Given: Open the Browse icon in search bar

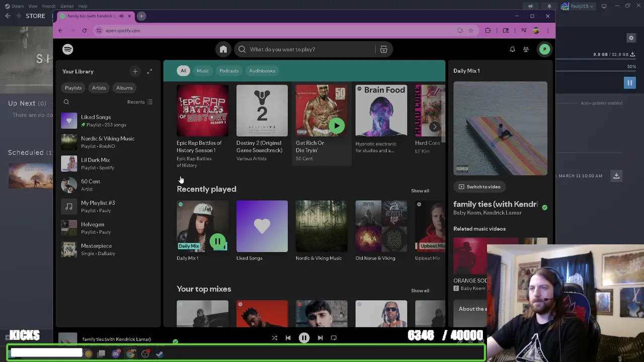Looking at the screenshot, I should pos(383,49).
